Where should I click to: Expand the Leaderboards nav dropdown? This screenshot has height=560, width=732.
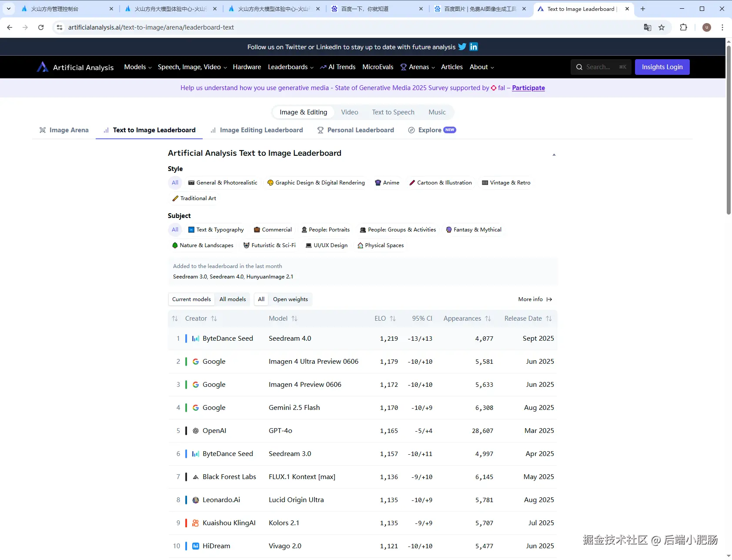(x=291, y=67)
